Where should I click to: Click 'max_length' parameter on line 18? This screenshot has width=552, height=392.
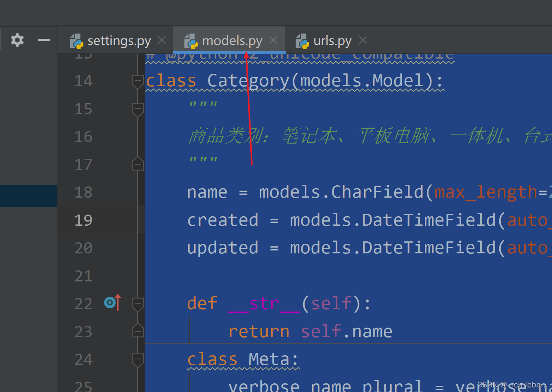(486, 193)
